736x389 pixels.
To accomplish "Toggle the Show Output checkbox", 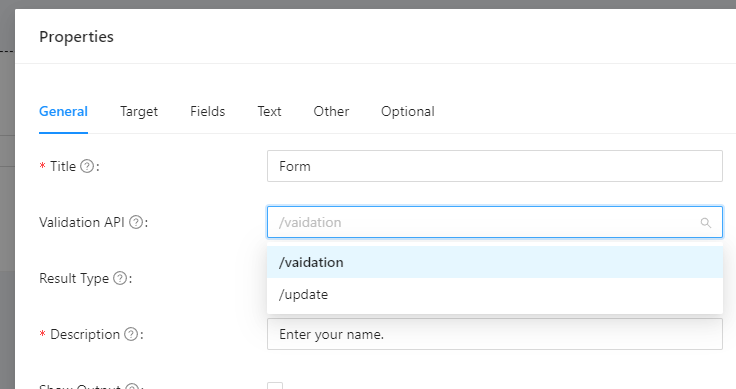I will click(275, 386).
